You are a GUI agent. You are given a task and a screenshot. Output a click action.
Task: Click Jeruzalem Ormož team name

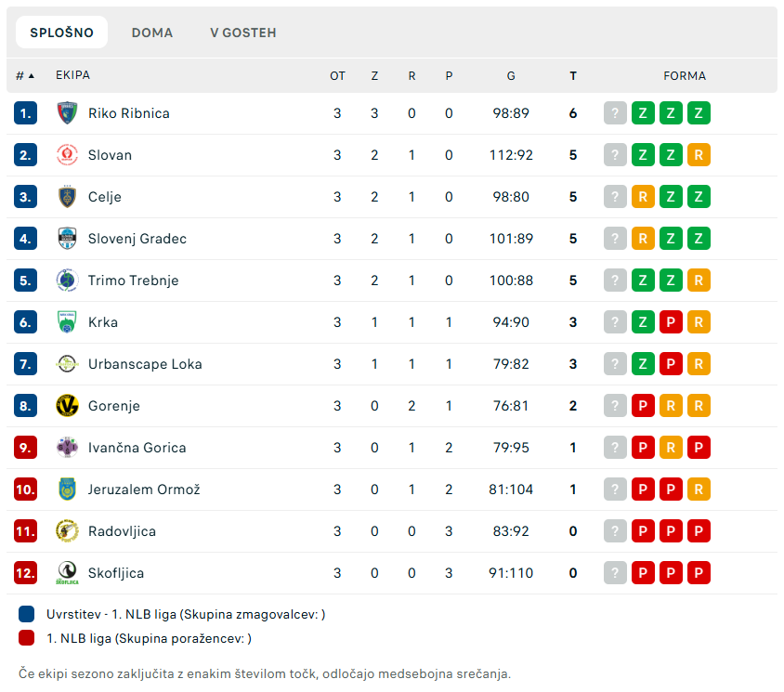pos(144,490)
